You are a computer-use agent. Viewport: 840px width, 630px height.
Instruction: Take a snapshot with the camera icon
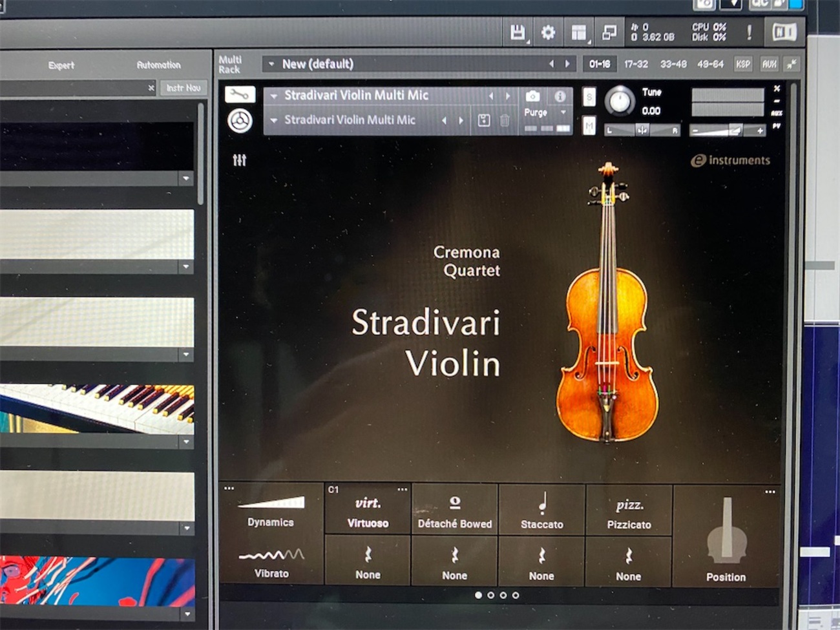(x=533, y=96)
